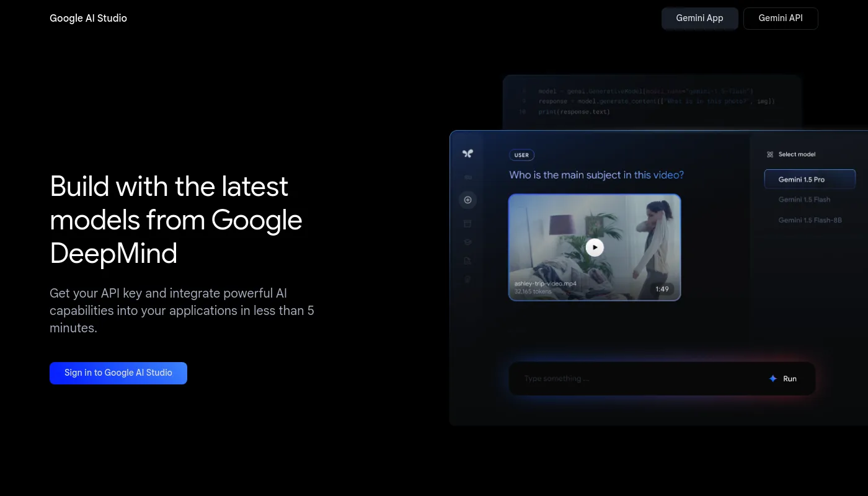Click the 'Build with the latest models' headline

pyautogui.click(x=176, y=220)
